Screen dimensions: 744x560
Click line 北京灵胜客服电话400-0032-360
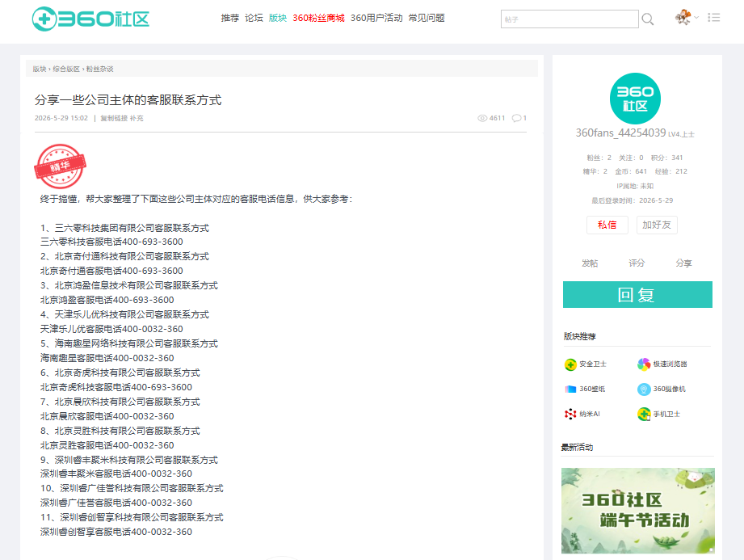(x=107, y=445)
